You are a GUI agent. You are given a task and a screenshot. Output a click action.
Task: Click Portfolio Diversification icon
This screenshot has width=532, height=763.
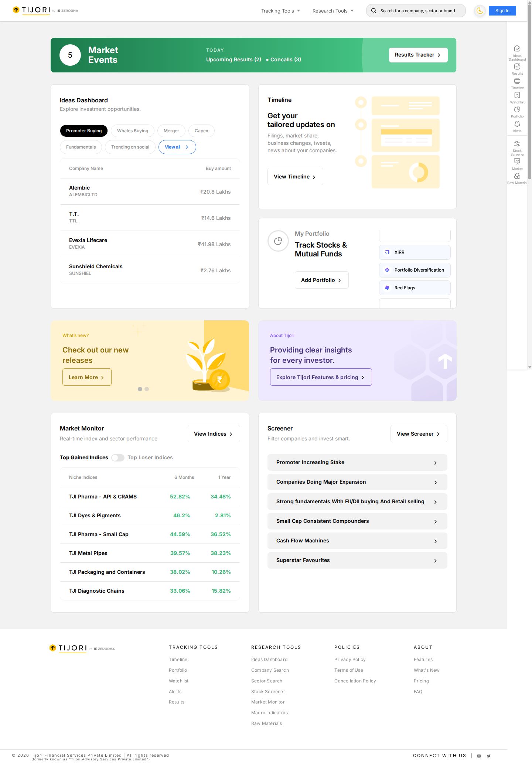387,270
